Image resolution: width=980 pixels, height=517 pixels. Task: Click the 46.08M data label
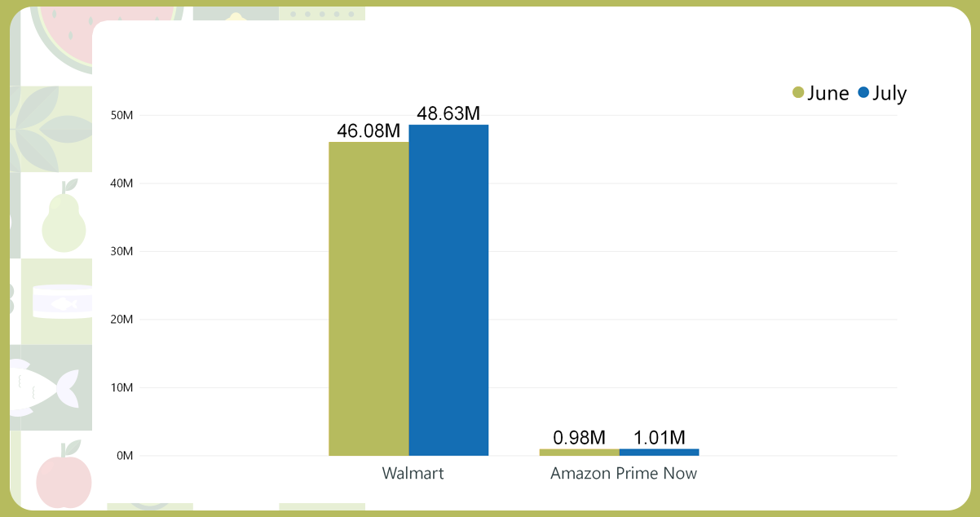tap(369, 130)
